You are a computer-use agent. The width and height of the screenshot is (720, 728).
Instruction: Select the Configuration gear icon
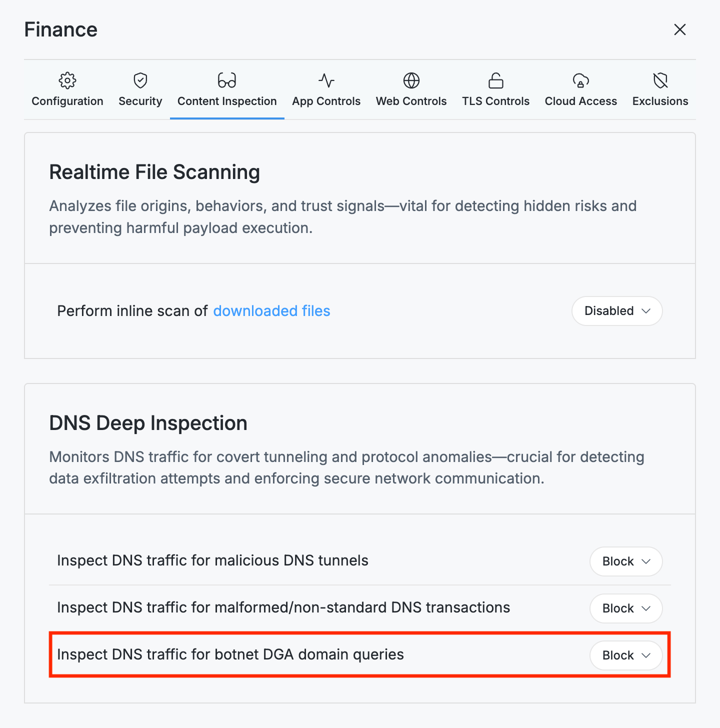coord(67,80)
